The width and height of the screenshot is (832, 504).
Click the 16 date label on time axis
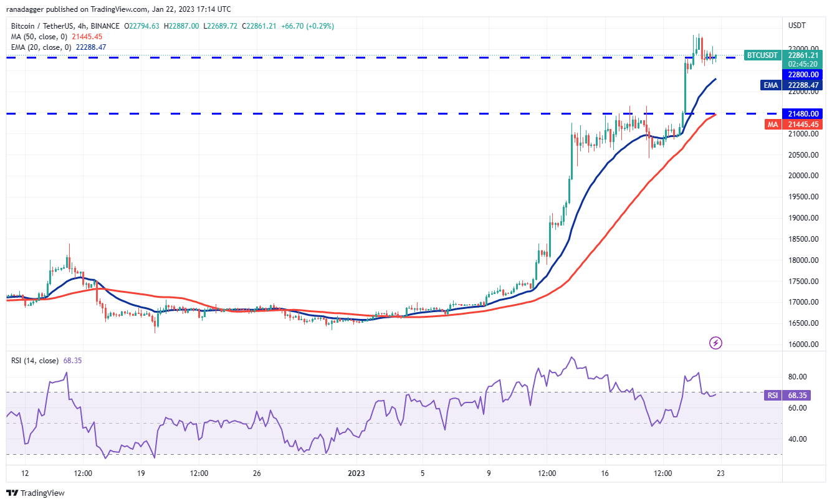[605, 473]
